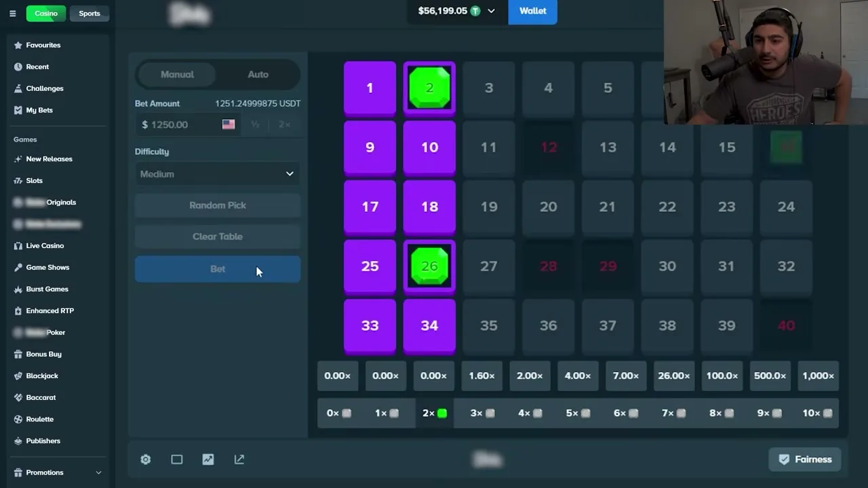The width and height of the screenshot is (868, 488).
Task: Click the US flag currency icon
Action: [229, 125]
